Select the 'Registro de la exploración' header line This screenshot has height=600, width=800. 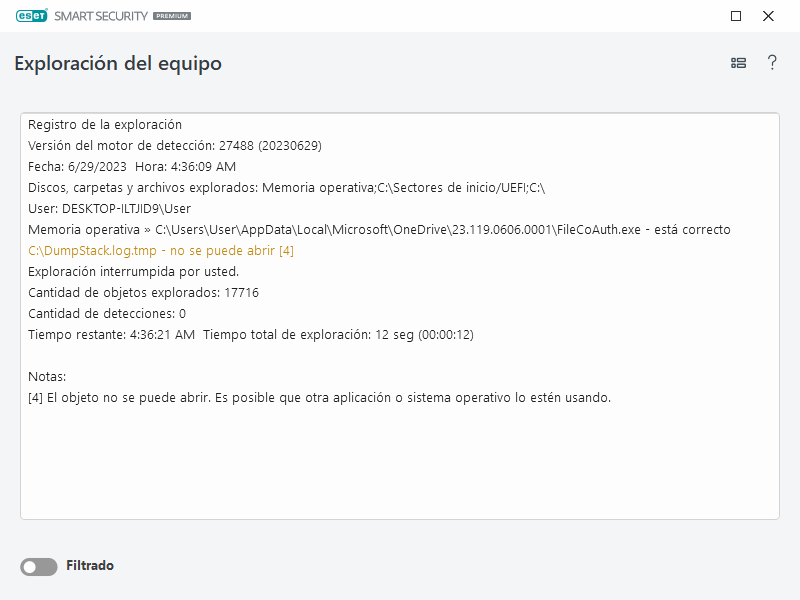point(107,124)
